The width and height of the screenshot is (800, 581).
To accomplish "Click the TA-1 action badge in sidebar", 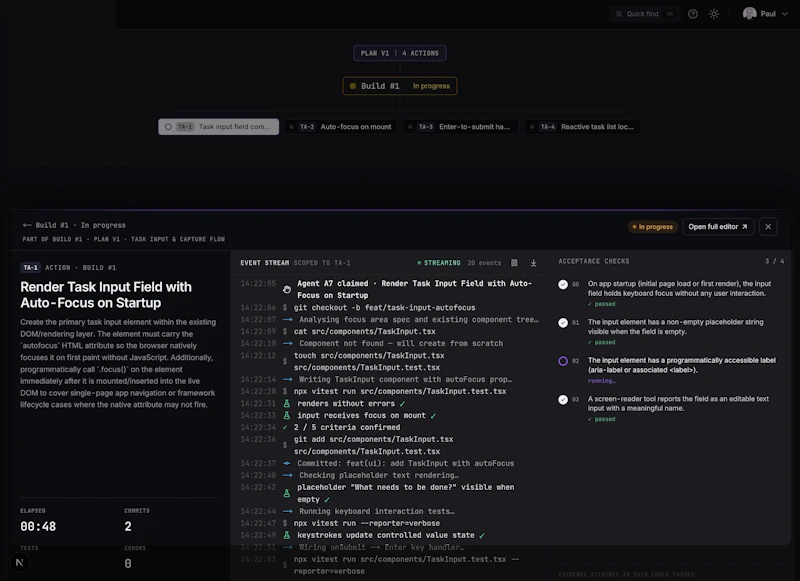I will 30,267.
